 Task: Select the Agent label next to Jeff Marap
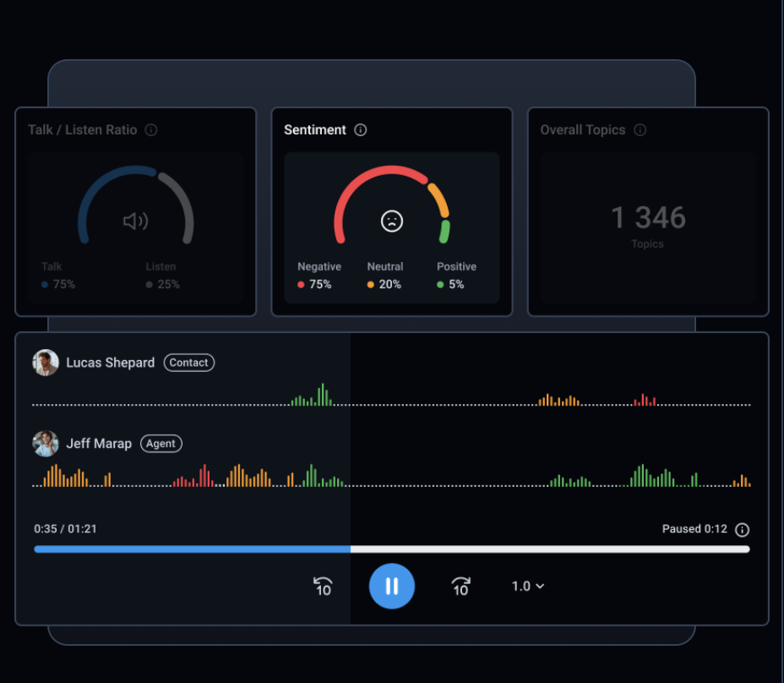click(x=161, y=443)
